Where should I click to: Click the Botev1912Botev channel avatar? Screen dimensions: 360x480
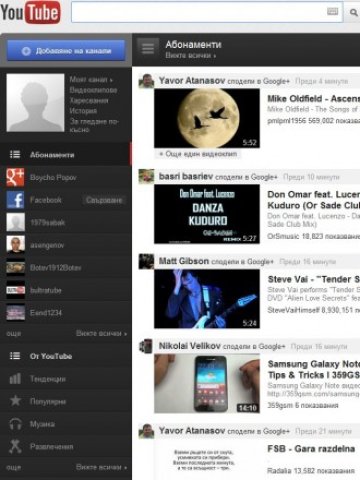click(x=15, y=267)
